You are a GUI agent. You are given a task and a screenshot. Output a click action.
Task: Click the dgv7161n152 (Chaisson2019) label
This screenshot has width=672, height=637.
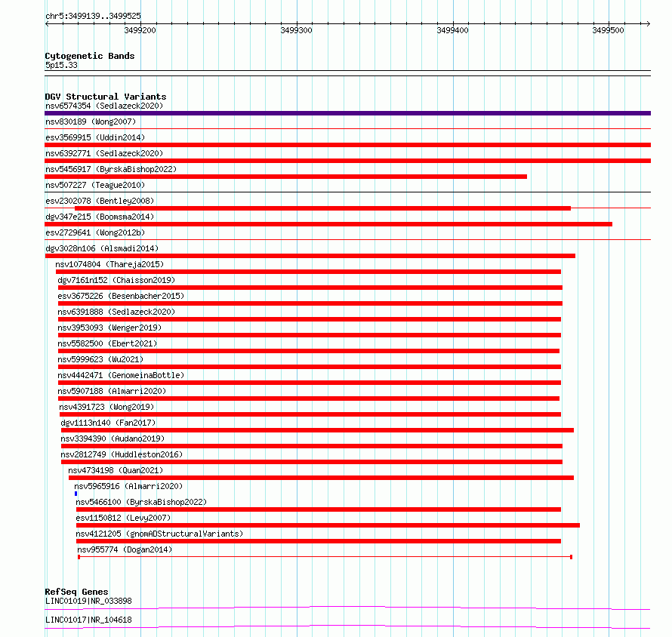coord(116,280)
